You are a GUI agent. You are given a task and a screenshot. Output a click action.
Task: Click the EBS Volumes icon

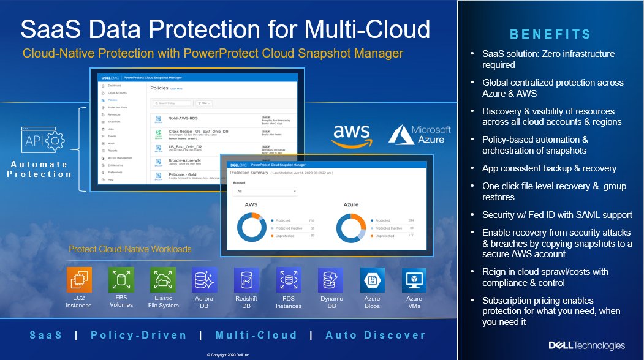tap(121, 280)
